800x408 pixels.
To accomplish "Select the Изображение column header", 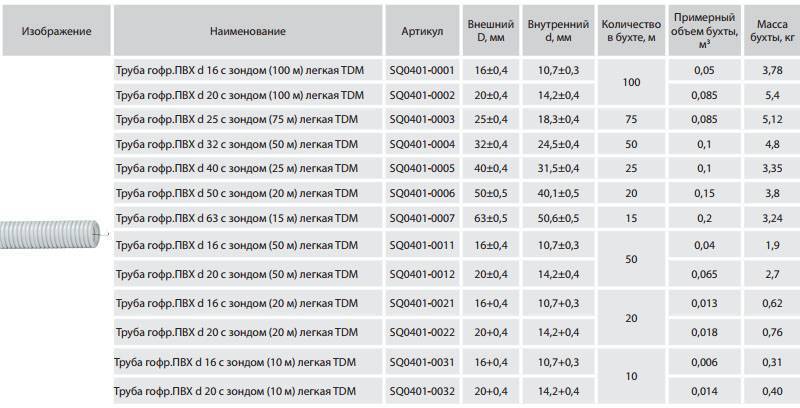I will (56, 31).
